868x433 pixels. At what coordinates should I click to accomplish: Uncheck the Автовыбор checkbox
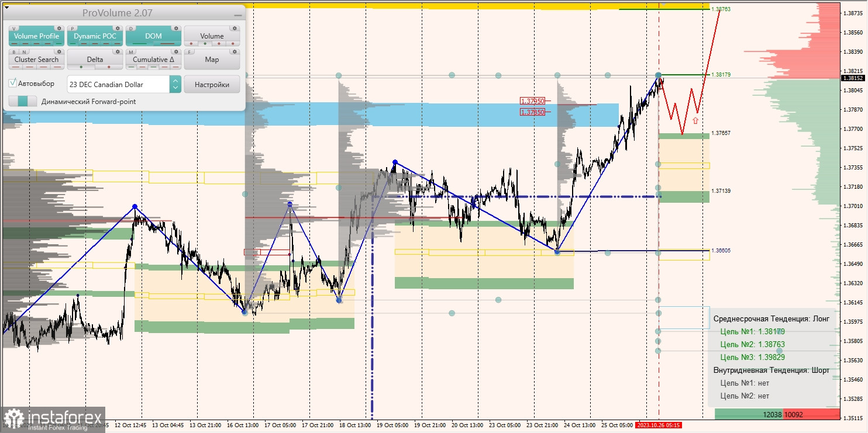[x=13, y=83]
